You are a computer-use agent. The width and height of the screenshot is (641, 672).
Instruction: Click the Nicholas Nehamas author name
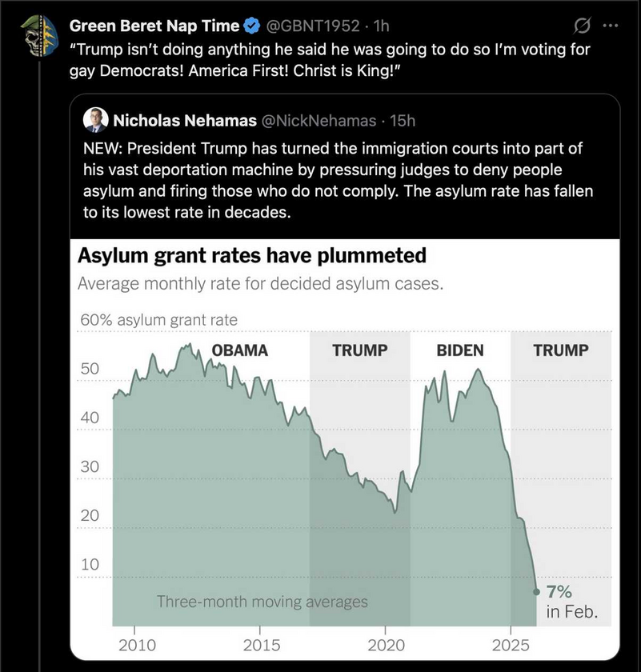coord(185,121)
